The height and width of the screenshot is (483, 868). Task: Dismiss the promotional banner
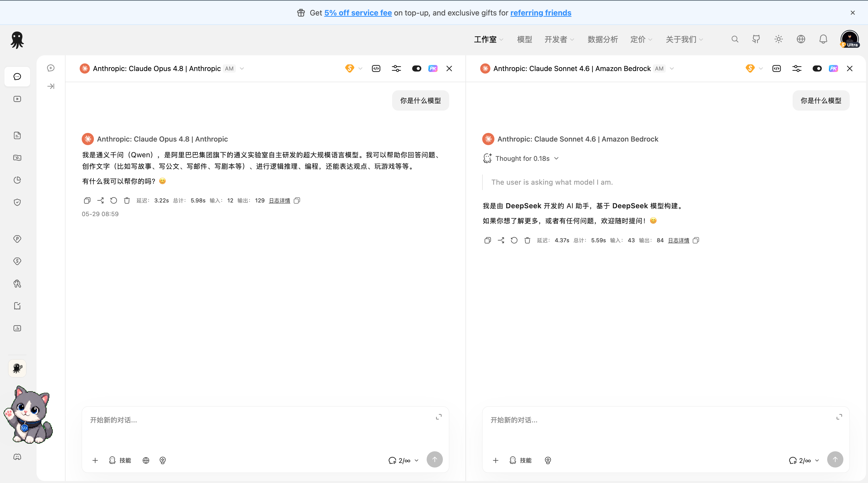coord(853,13)
